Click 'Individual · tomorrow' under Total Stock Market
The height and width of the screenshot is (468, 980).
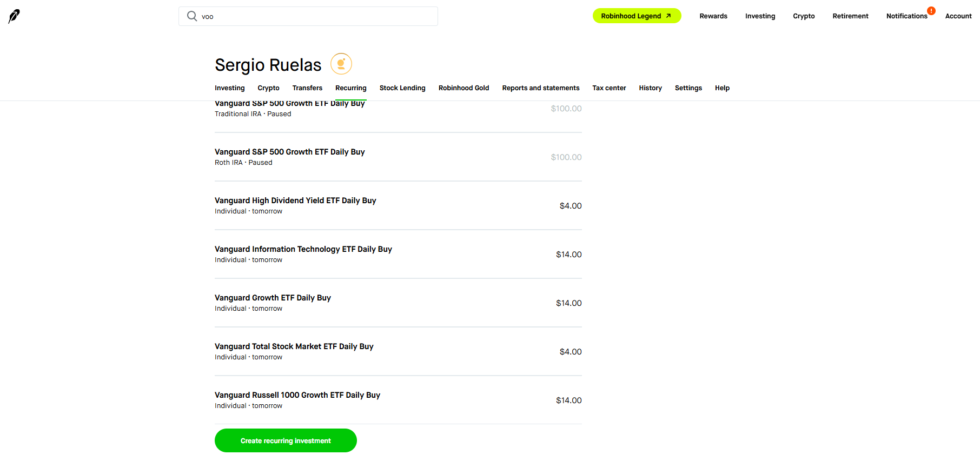tap(248, 357)
